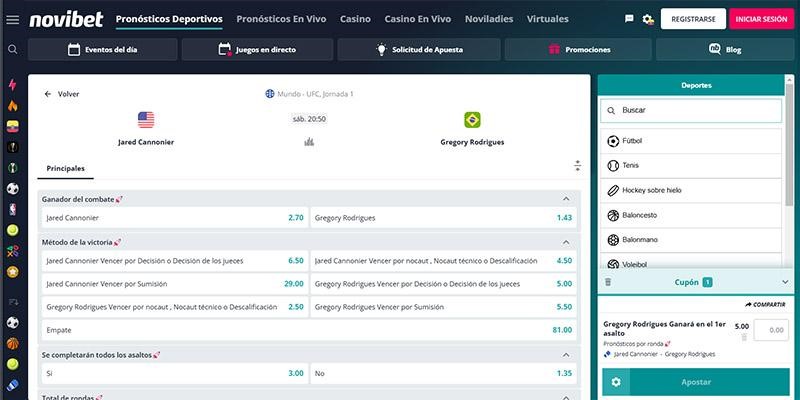Open Juegos en directo

[x=257, y=49]
